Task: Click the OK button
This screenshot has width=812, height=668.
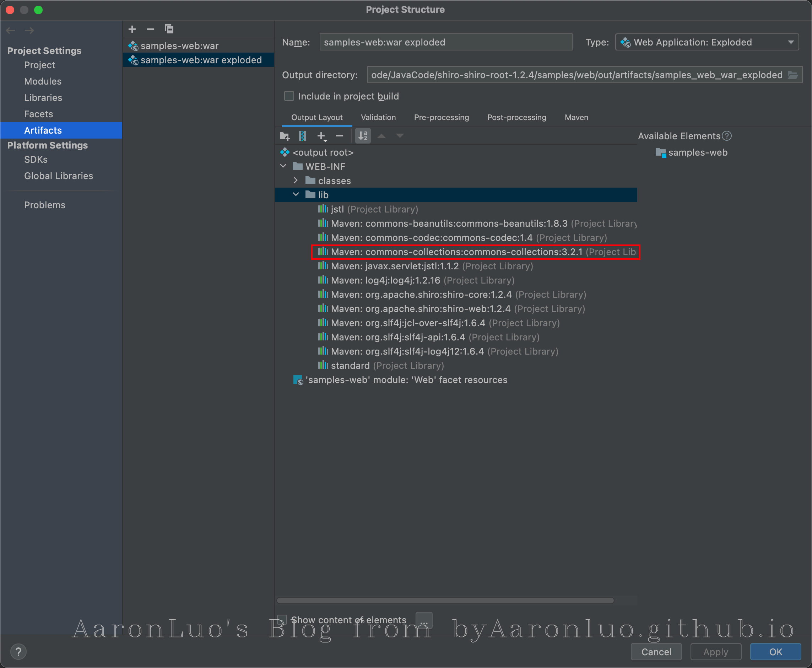Action: click(x=775, y=652)
